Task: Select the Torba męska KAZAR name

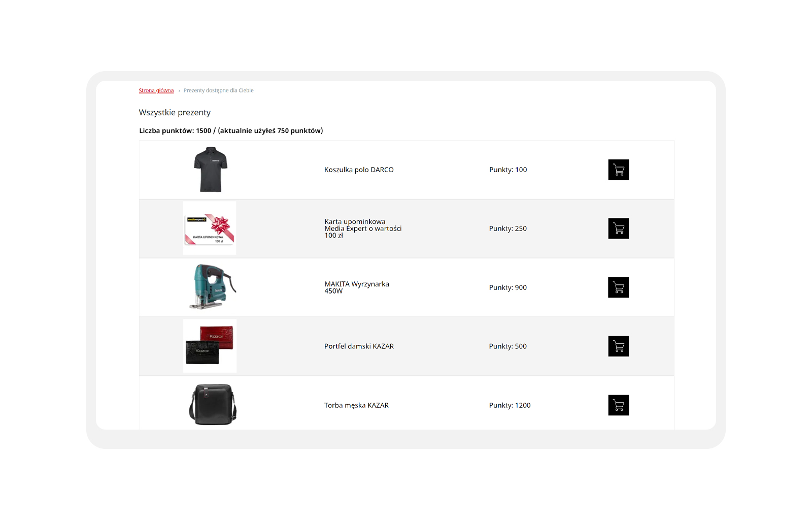Action: click(x=356, y=405)
